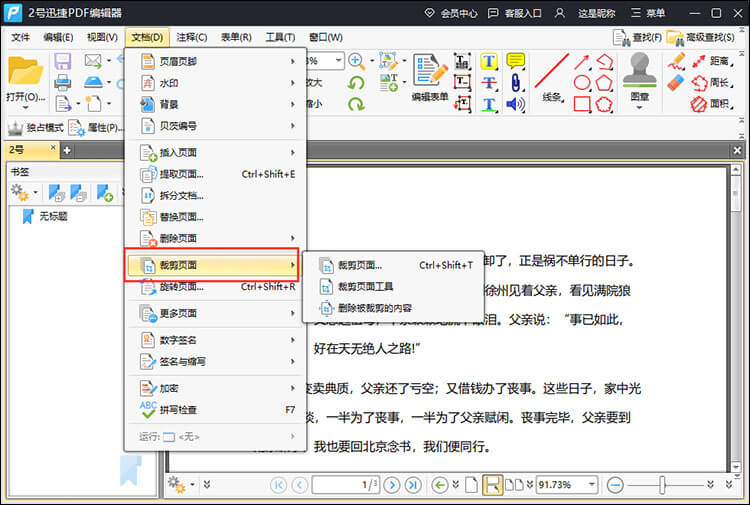
Task: Open the 编辑(E) menu
Action: coord(58,37)
